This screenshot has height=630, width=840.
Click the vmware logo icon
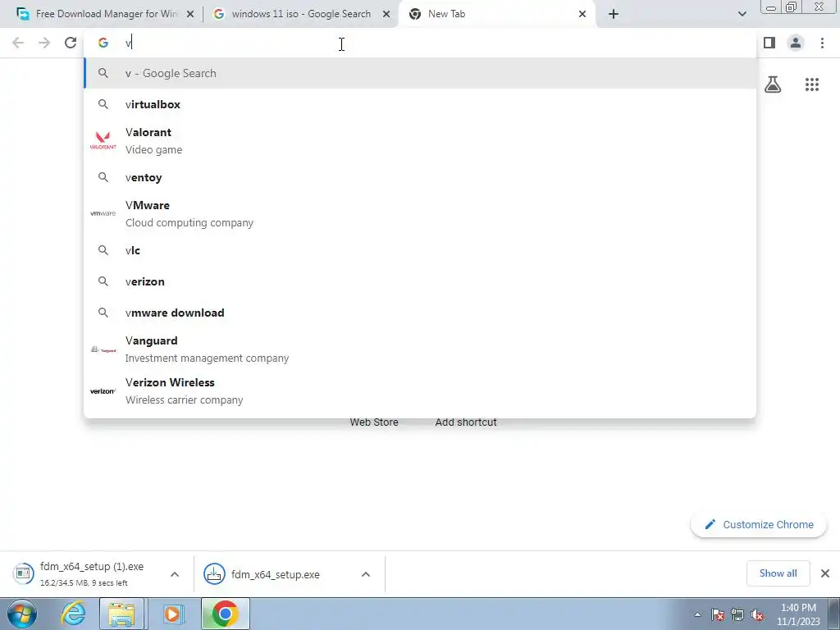point(103,213)
